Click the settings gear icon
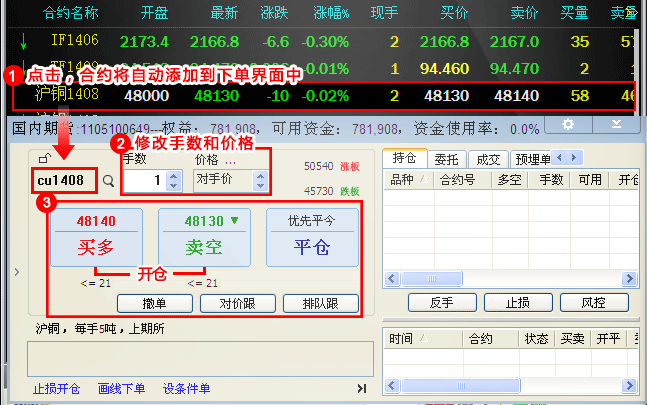This screenshot has height=405, width=647. 568,124
